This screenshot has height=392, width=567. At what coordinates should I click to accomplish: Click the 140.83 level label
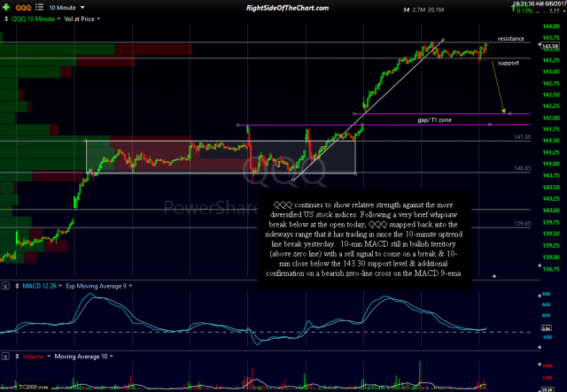point(522,168)
